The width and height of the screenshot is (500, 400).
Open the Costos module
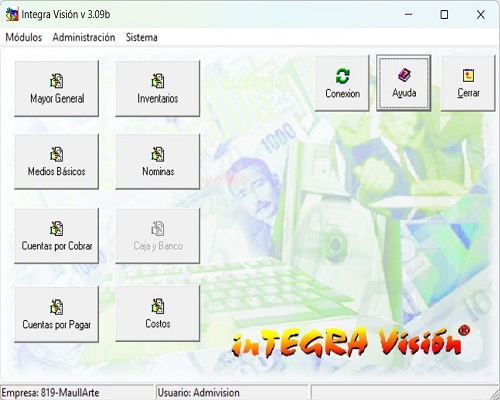tap(158, 313)
